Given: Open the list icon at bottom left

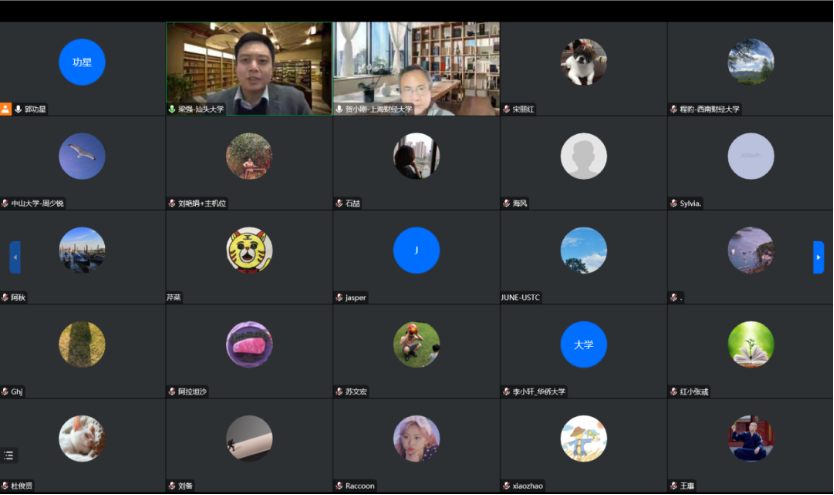Looking at the screenshot, I should tap(9, 455).
